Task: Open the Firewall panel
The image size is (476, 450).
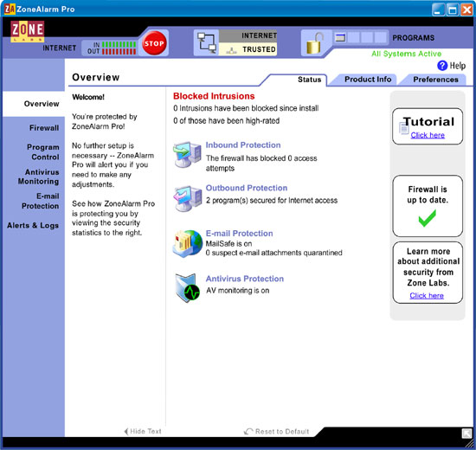Action: click(44, 128)
